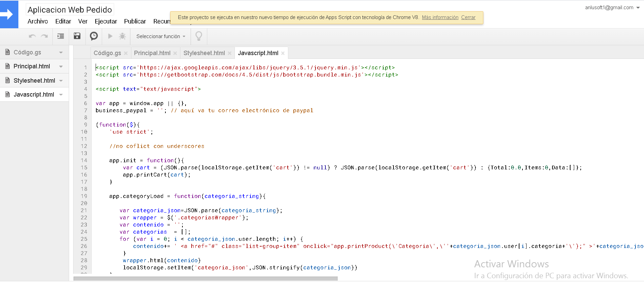The height and width of the screenshot is (284, 644).
Task: Open the account dropdown next to anlusoft1@gmail.com
Action: tap(638, 8)
